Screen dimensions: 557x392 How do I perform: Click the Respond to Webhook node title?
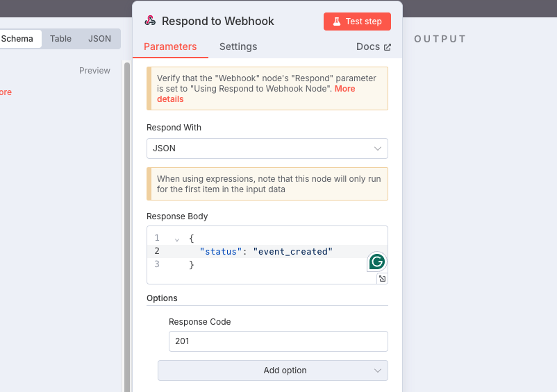(x=218, y=21)
